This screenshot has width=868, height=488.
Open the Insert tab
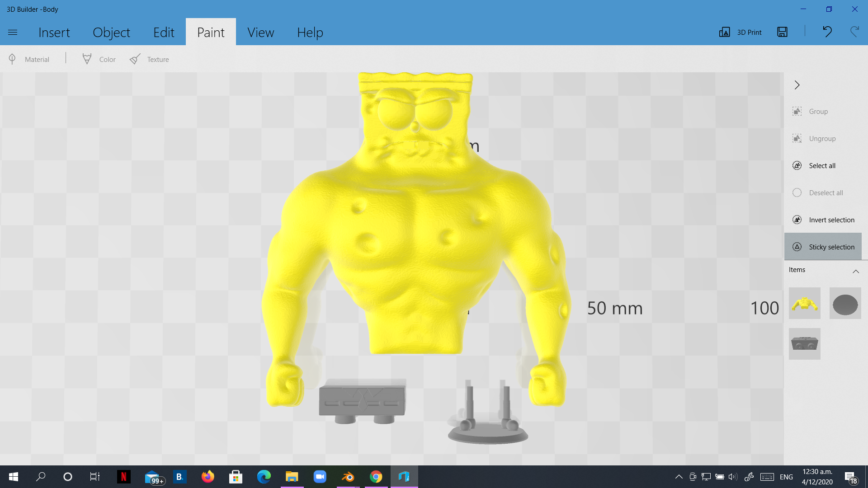click(54, 32)
